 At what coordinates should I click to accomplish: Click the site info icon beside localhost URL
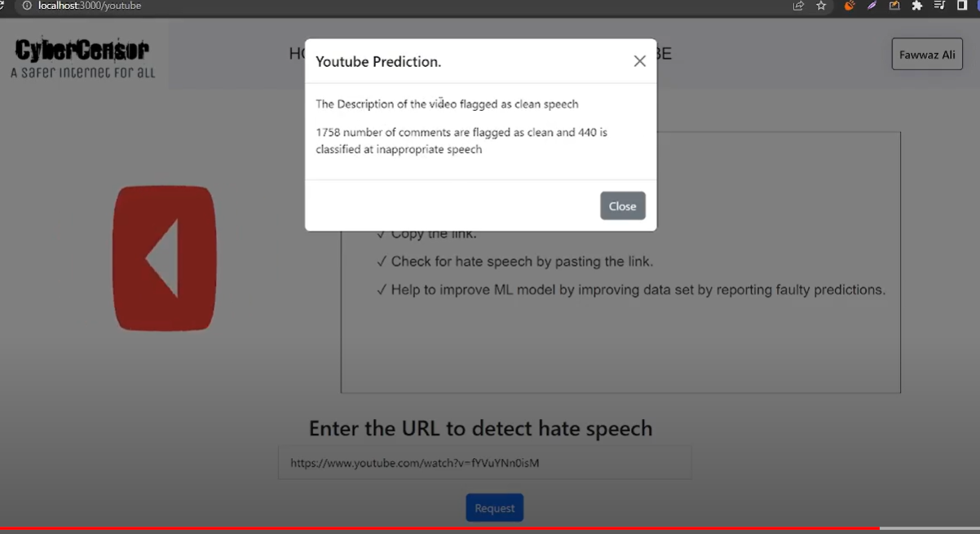click(x=27, y=6)
